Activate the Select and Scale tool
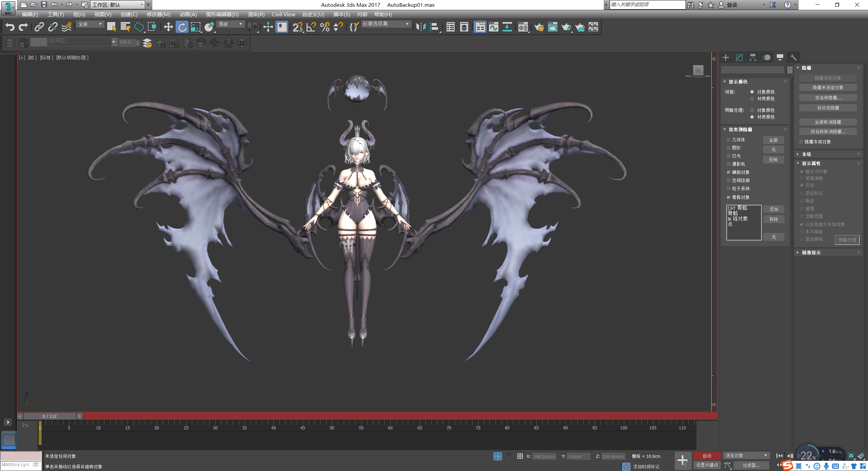 click(196, 27)
